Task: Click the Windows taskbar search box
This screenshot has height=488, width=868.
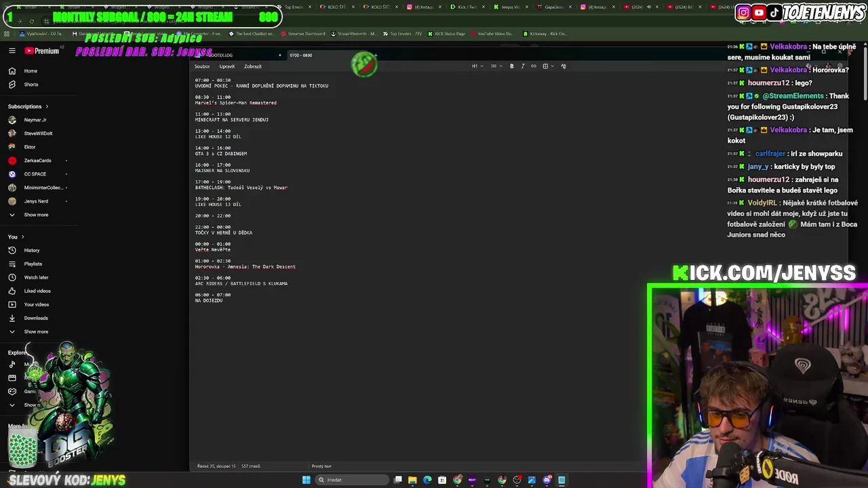Action: [353, 480]
